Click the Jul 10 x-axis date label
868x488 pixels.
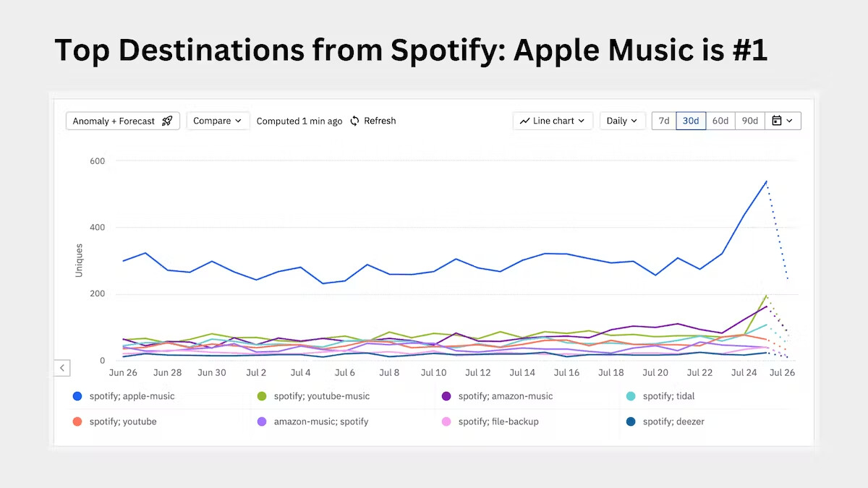click(433, 372)
